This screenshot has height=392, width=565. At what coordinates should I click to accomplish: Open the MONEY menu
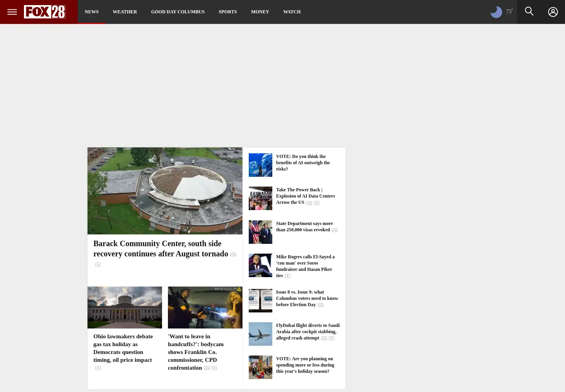(x=260, y=12)
